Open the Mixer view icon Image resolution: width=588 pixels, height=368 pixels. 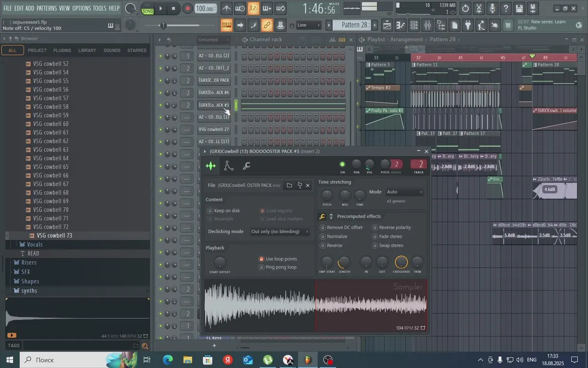(x=428, y=25)
